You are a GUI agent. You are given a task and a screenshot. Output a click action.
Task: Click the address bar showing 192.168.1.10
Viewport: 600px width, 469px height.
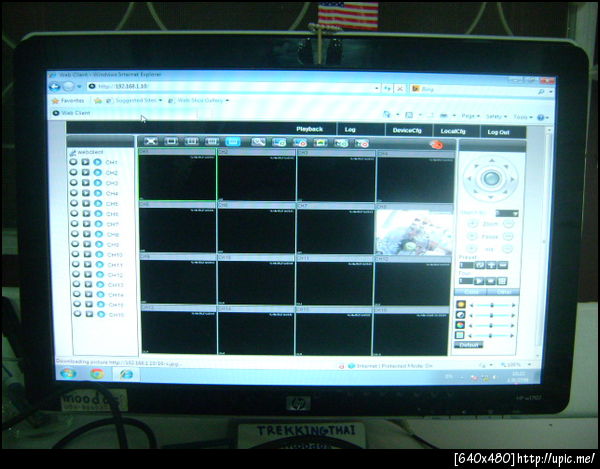point(233,87)
